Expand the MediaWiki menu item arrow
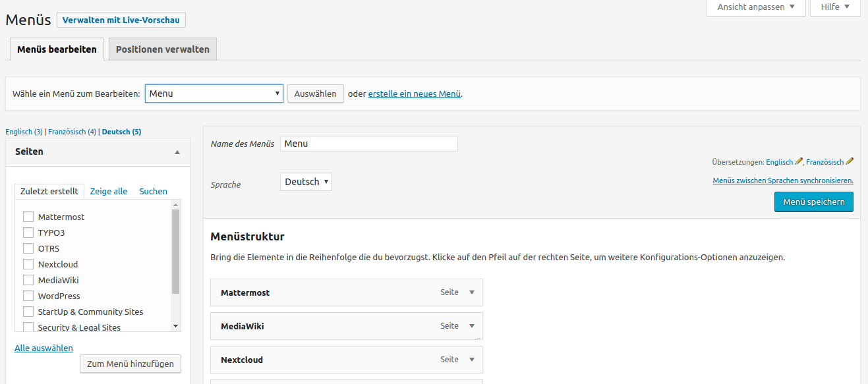Screen dimensions: 868x384 click(472, 326)
